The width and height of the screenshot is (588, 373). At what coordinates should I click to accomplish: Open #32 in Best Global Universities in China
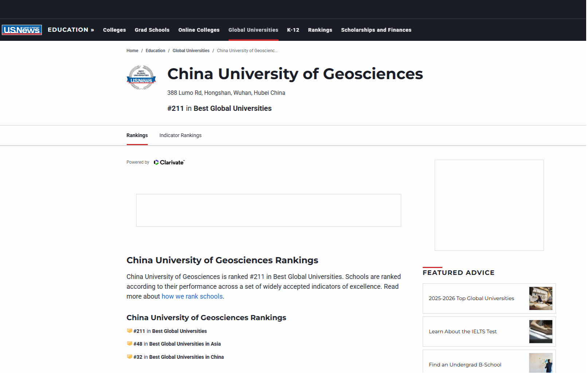point(179,357)
